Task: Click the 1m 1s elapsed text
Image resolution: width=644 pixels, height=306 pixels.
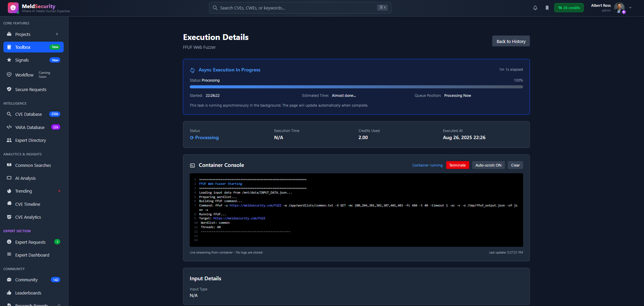Action: coord(511,69)
